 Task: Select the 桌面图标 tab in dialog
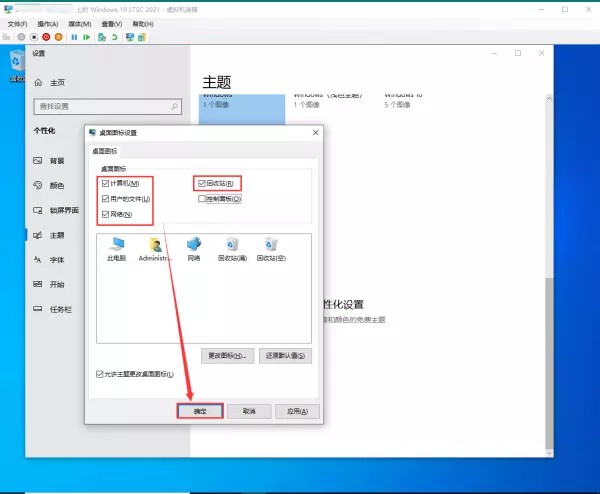point(104,151)
